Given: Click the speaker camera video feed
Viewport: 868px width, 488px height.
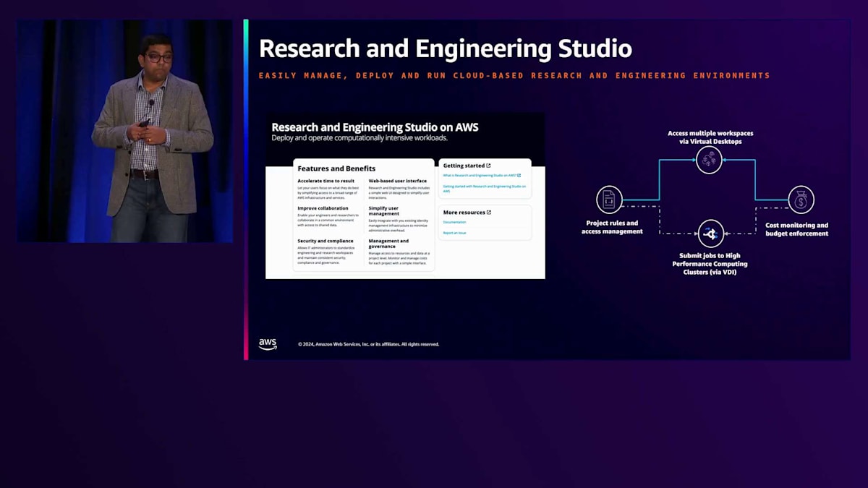Looking at the screenshot, I should pyautogui.click(x=124, y=131).
